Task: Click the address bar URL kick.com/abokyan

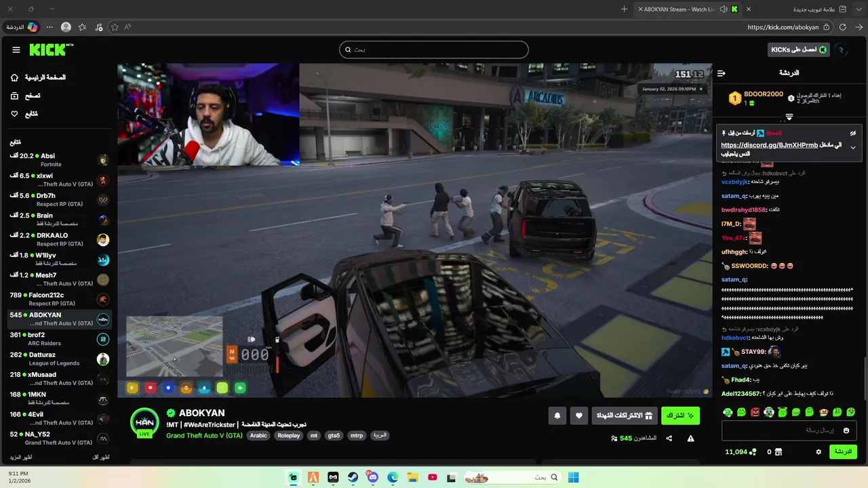Action: (x=783, y=27)
